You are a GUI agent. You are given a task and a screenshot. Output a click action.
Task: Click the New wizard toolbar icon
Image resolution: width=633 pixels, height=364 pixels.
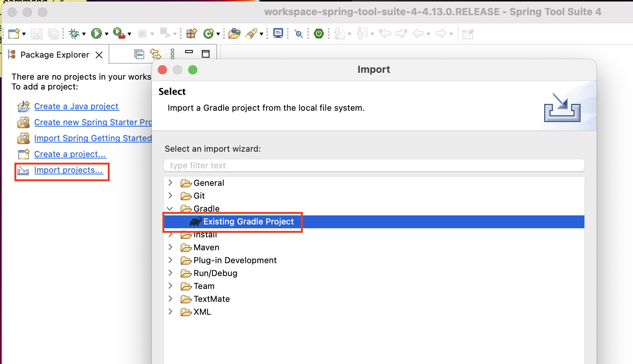(x=14, y=34)
